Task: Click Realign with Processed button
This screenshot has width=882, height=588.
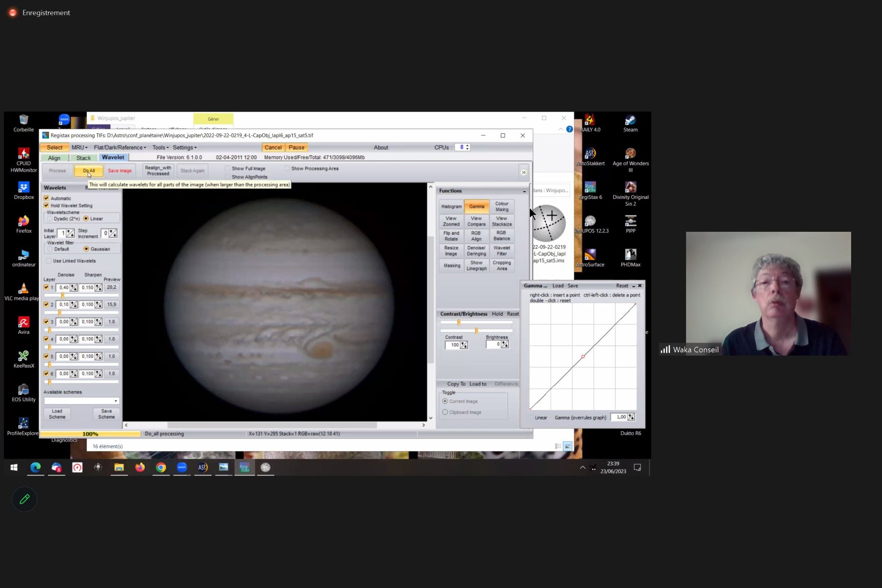Action: tap(158, 171)
